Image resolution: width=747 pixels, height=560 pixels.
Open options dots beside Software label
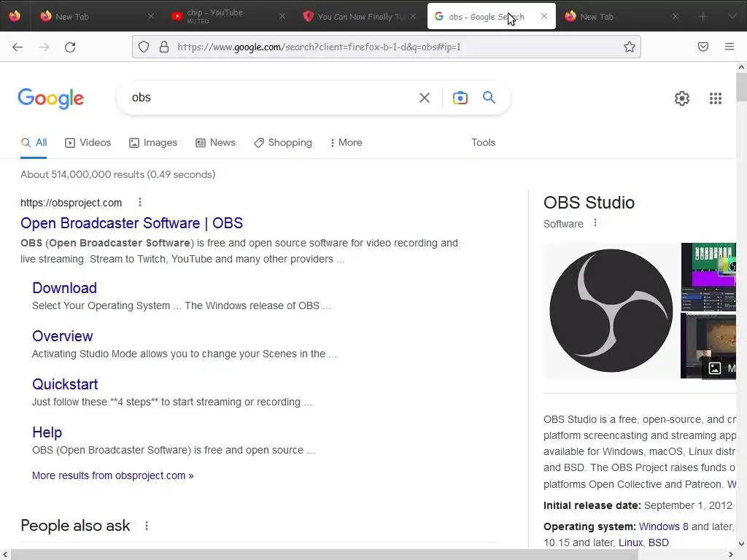pyautogui.click(x=595, y=223)
